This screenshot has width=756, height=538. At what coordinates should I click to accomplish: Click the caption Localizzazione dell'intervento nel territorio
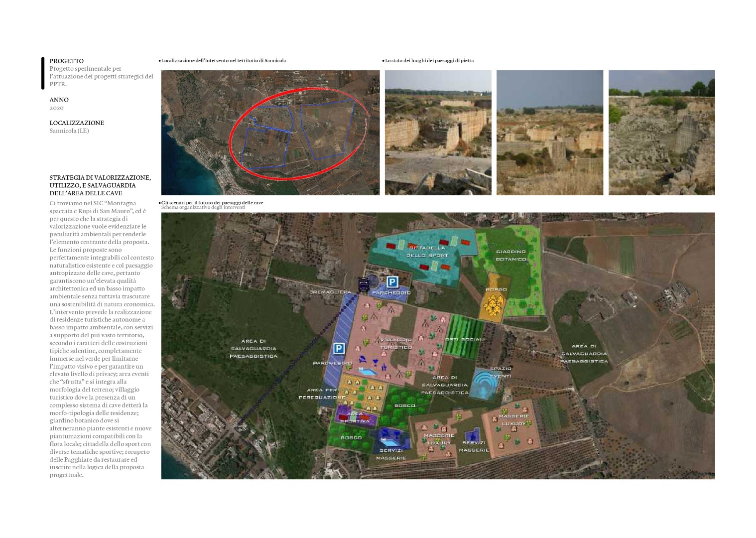coord(223,61)
